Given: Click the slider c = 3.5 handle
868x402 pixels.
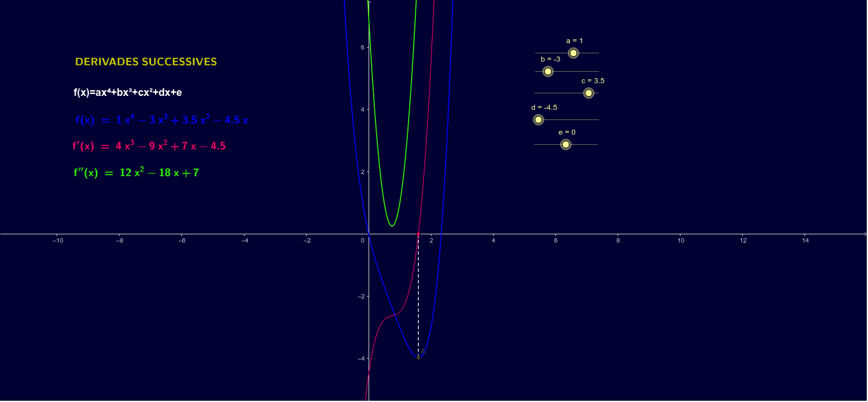Looking at the screenshot, I should coord(588,93).
